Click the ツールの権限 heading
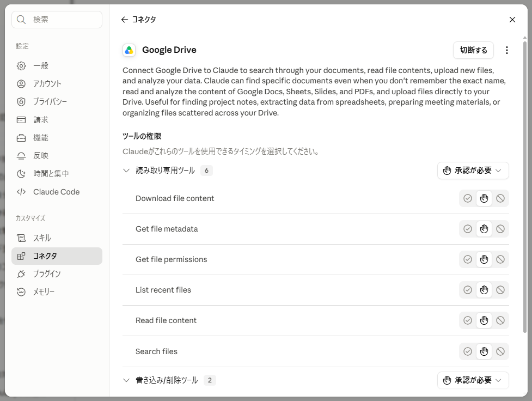Viewport: 532px width, 401px height. (x=142, y=136)
